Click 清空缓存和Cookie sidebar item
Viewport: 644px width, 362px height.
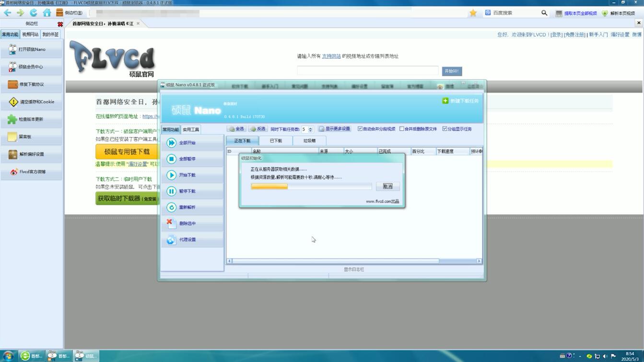32,102
